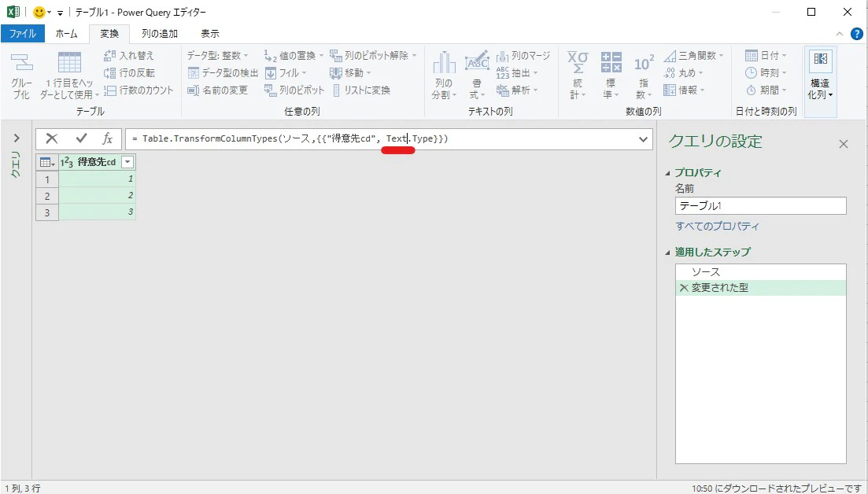
Task: Click the 名前 query name input field
Action: pyautogui.click(x=761, y=206)
